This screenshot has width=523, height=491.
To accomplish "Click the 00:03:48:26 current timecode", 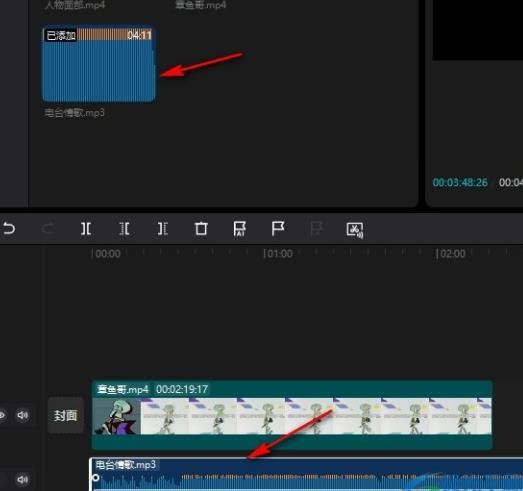I will click(460, 182).
